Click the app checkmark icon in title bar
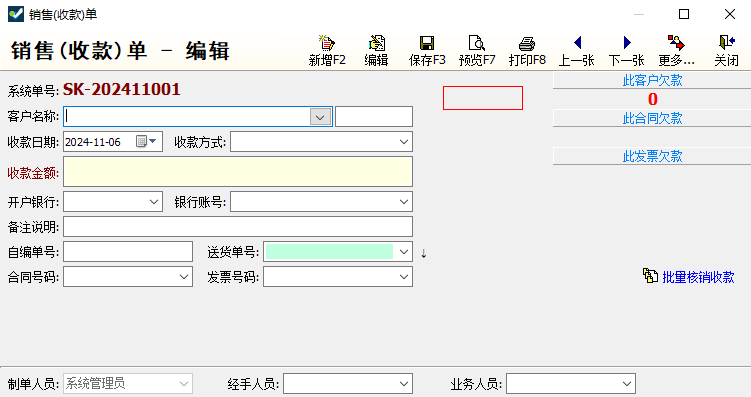The image size is (751, 397). (16, 14)
